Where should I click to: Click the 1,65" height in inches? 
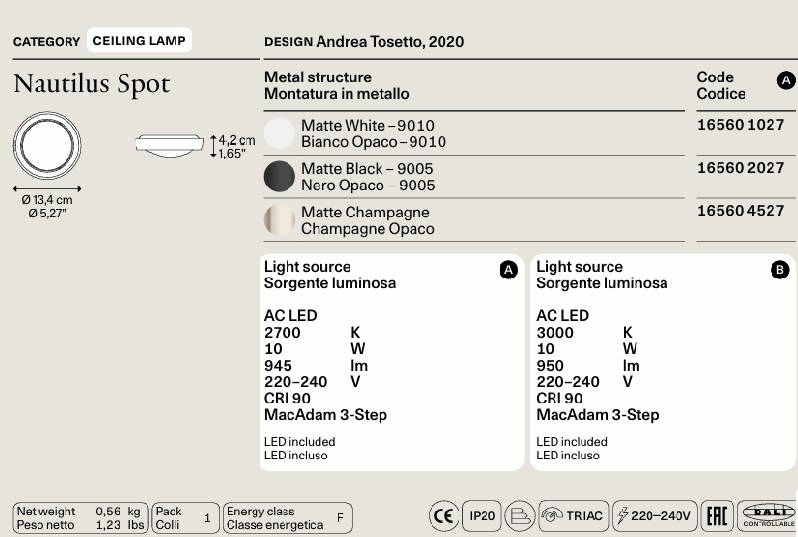coord(232,154)
